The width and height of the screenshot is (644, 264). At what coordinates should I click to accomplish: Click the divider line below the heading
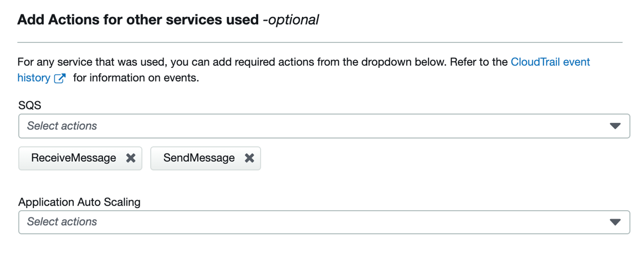(x=320, y=42)
